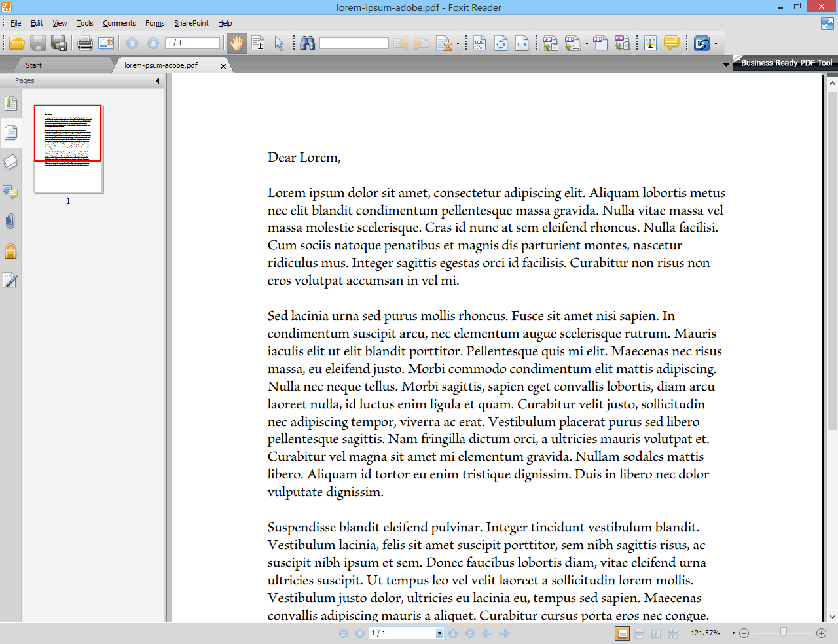Click the zoom slider handle
The height and width of the screenshot is (644, 838).
tap(783, 632)
